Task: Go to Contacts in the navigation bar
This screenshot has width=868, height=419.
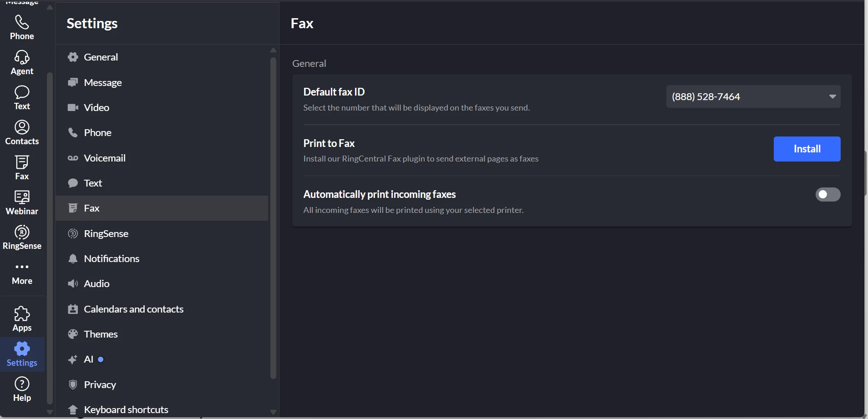Action: [x=22, y=132]
